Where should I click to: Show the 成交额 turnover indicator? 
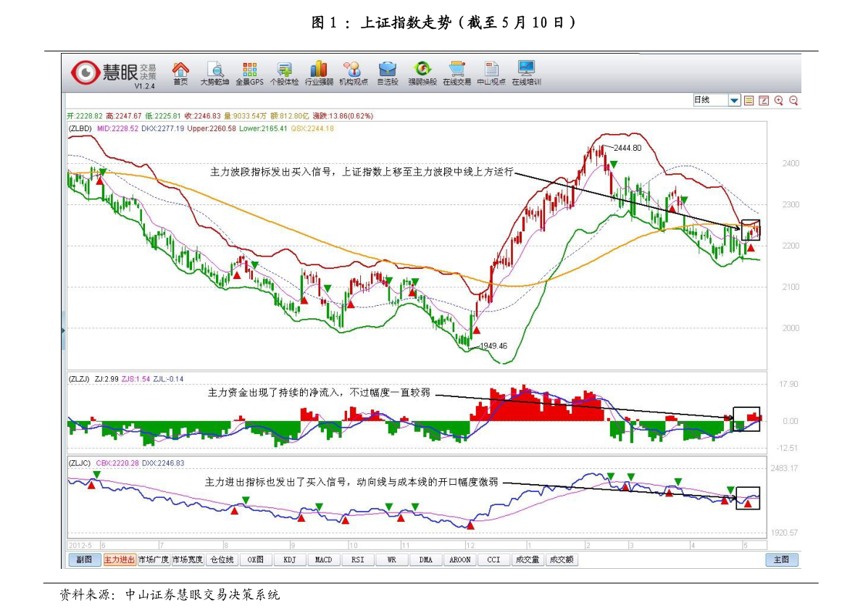point(562,560)
